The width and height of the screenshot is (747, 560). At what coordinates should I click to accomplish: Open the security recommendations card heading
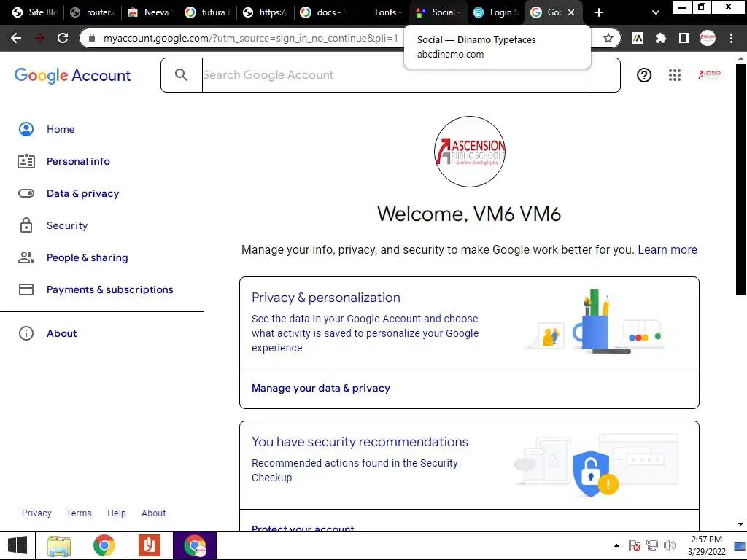(360, 442)
